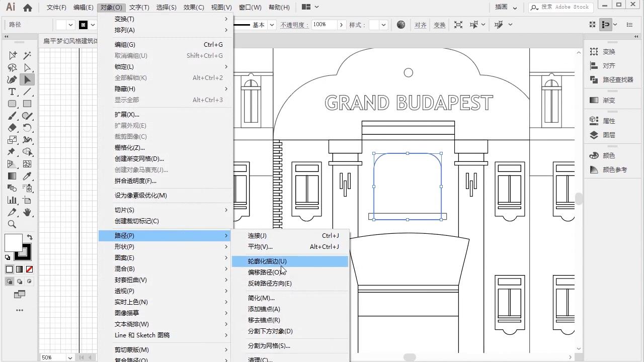The image size is (644, 362).
Task: Select the Rounded Rectangle tool
Action: [12, 104]
